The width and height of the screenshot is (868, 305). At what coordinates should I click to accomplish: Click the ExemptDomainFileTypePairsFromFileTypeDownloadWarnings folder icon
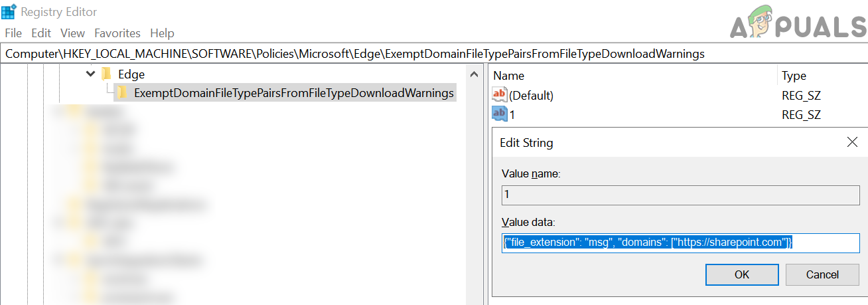[x=123, y=93]
